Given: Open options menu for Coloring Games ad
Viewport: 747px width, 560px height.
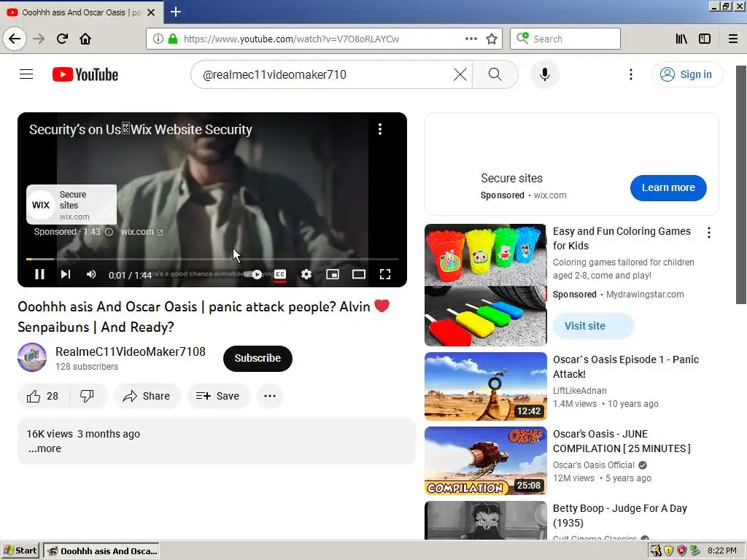Looking at the screenshot, I should pyautogui.click(x=709, y=233).
